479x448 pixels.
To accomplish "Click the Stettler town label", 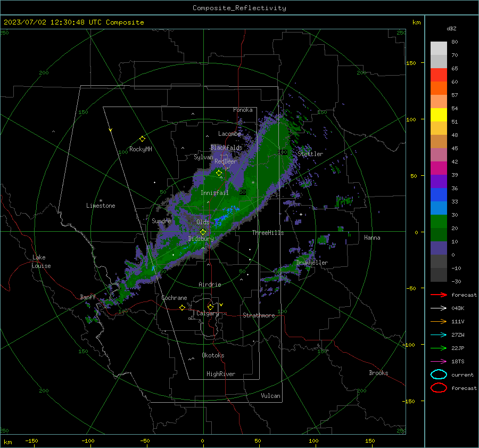I will click(x=310, y=154).
